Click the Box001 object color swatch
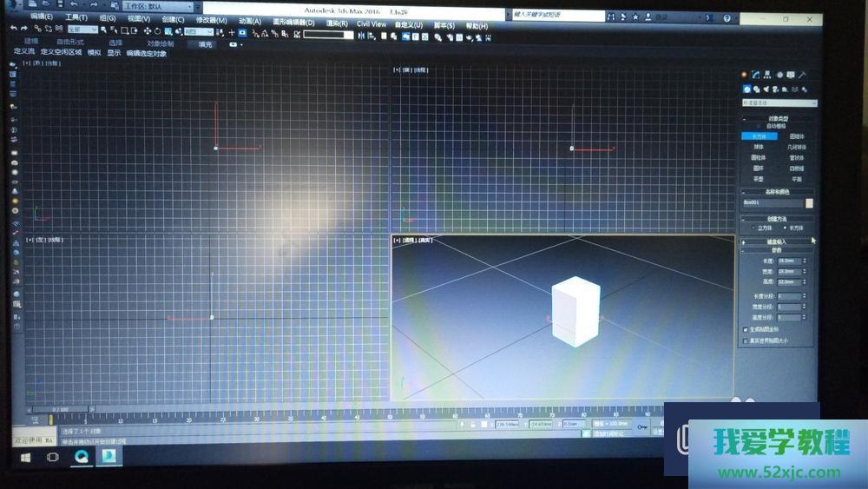 809,203
